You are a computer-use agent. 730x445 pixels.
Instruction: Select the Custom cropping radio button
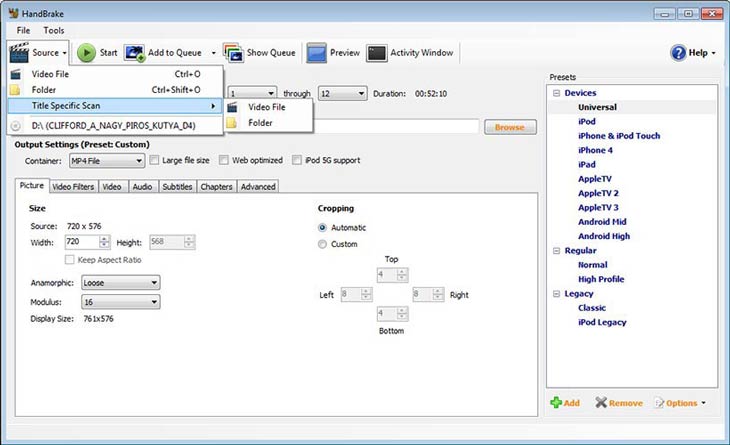(322, 244)
